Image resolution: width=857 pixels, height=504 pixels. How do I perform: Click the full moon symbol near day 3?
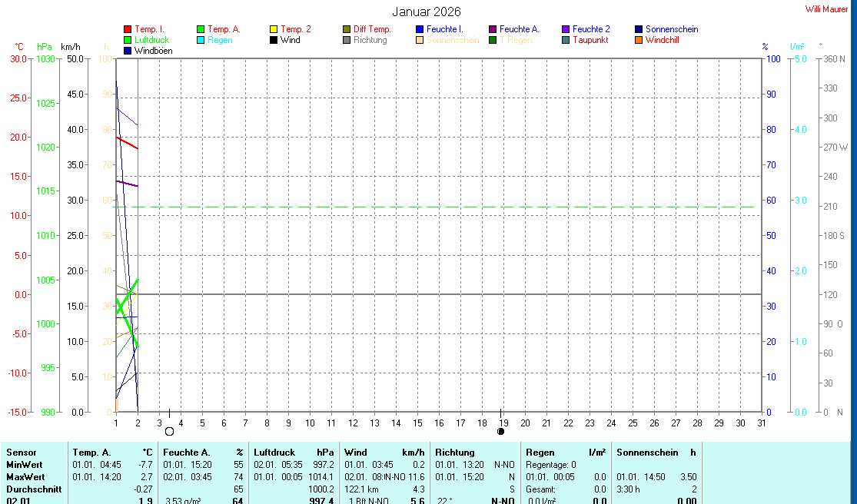coord(169,432)
